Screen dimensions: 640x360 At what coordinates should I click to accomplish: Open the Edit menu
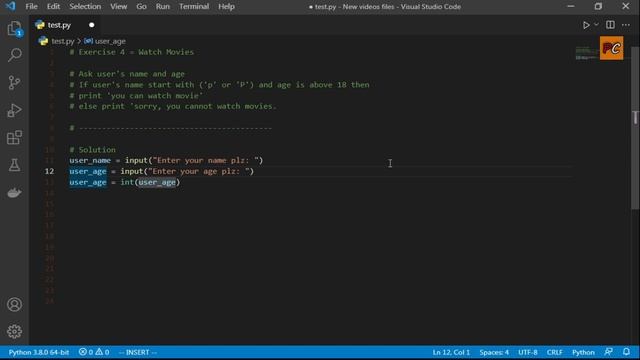coord(53,7)
